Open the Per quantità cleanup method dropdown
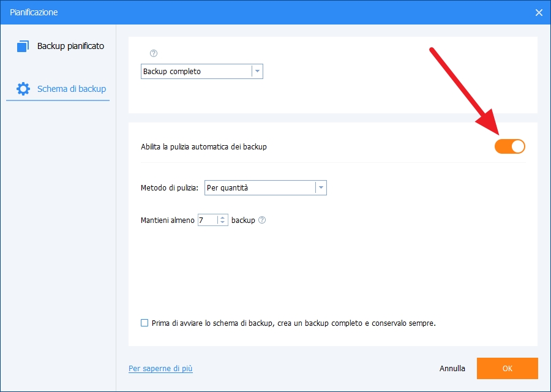This screenshot has width=551, height=392. pos(265,188)
